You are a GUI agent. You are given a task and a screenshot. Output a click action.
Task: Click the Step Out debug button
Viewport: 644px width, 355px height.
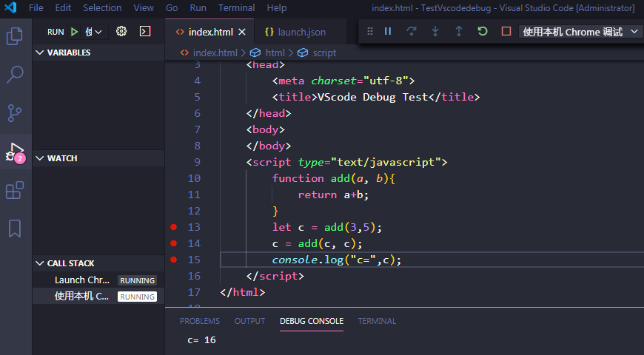click(x=459, y=32)
